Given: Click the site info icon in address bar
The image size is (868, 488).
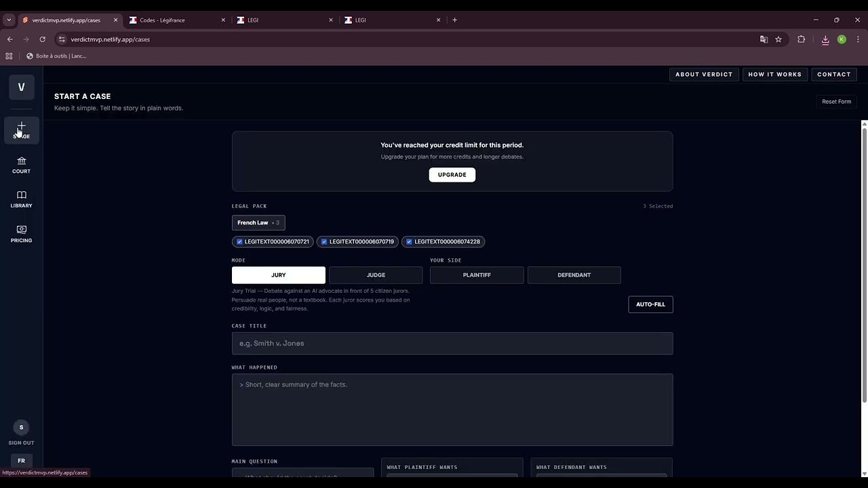Looking at the screenshot, I should [x=62, y=39].
